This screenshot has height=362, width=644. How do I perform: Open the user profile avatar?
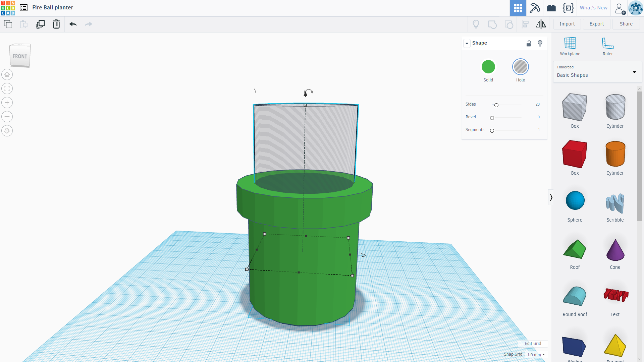point(636,8)
